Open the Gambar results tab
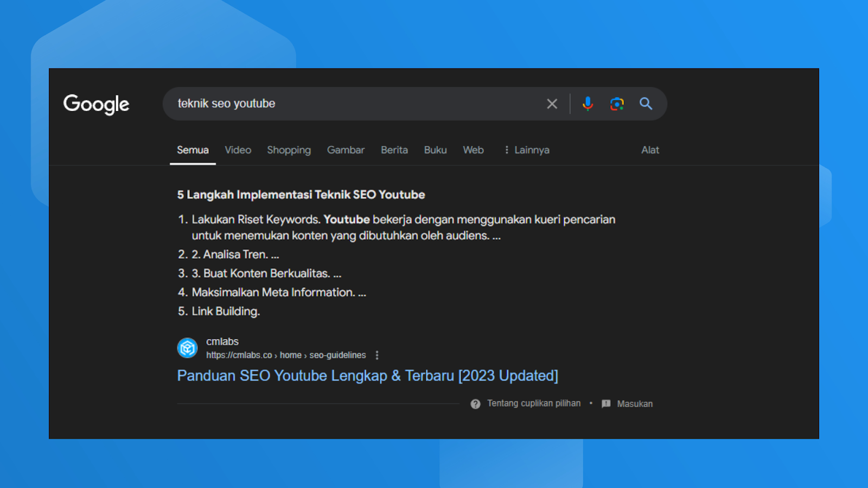868x488 pixels. (x=346, y=150)
